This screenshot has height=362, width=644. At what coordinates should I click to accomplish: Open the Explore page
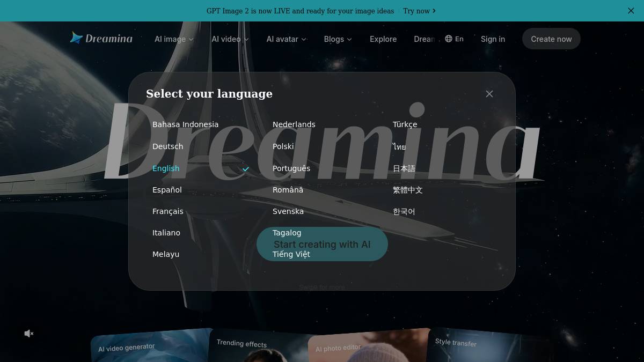point(383,39)
